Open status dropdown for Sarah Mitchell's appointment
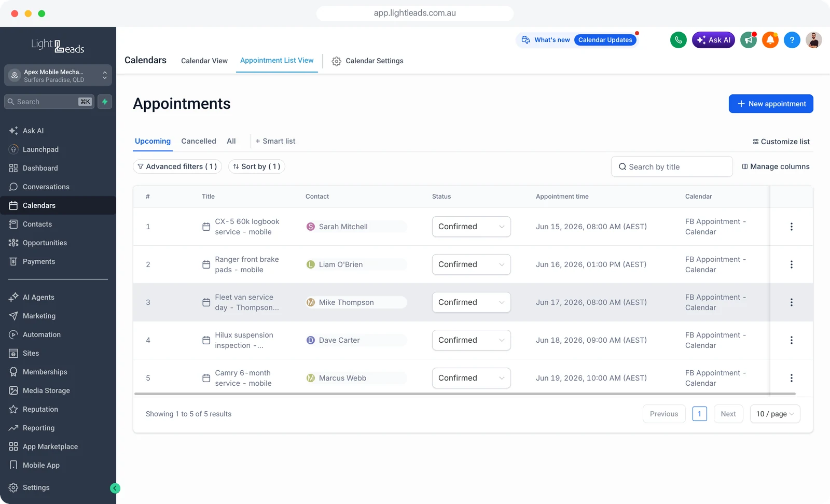The image size is (830, 504). (x=471, y=227)
